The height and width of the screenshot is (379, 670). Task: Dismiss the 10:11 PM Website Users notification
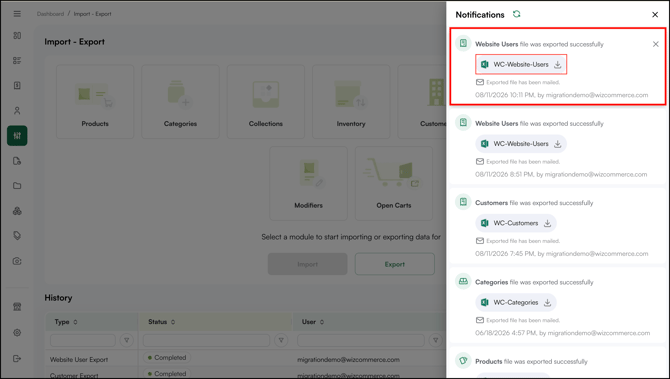coord(655,44)
